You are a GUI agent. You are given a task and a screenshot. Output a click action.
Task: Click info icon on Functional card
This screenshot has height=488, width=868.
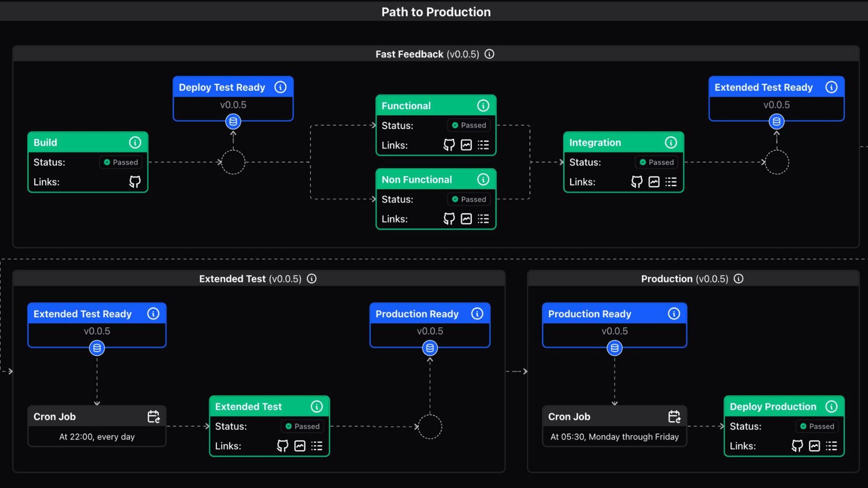pyautogui.click(x=483, y=106)
